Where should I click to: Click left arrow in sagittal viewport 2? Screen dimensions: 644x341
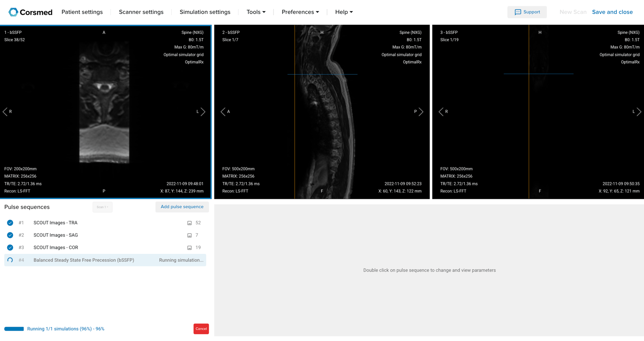pyautogui.click(x=223, y=112)
